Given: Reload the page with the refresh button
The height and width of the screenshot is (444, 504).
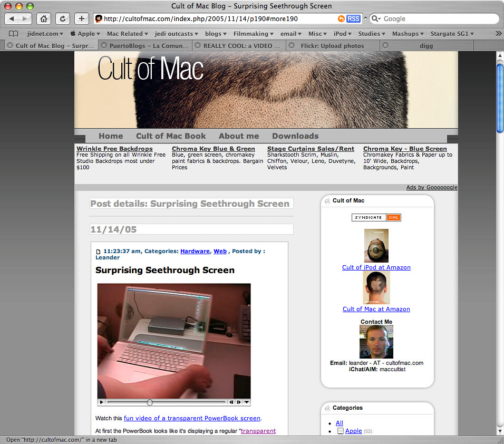Looking at the screenshot, I should click(63, 18).
